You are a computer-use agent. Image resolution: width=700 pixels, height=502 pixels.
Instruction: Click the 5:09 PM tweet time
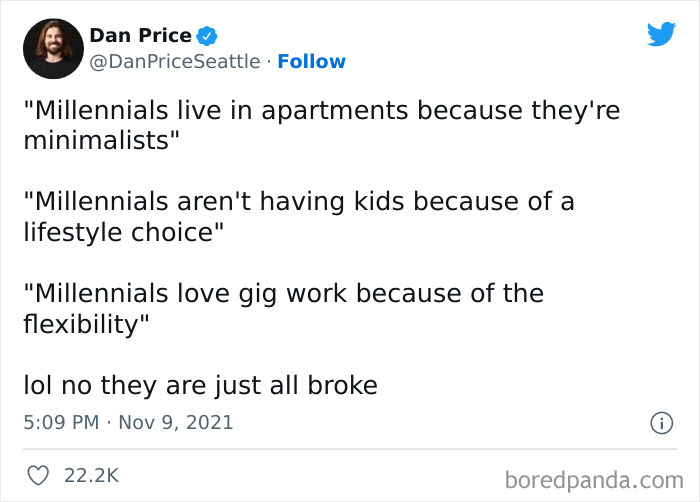pos(60,422)
